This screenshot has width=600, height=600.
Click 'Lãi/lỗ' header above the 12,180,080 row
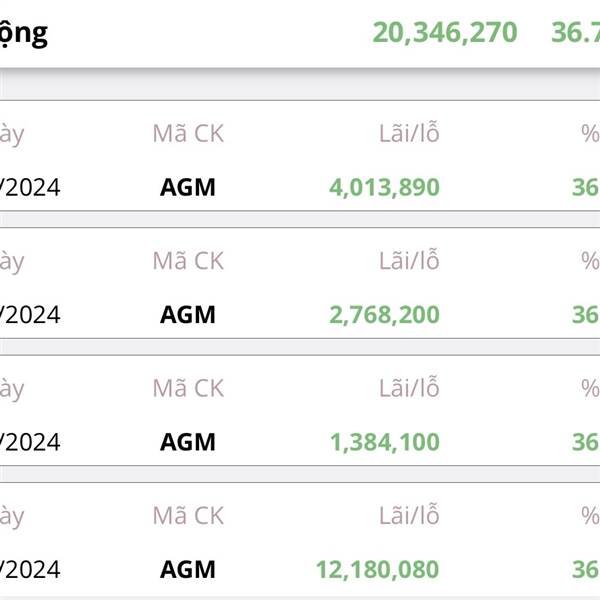[x=409, y=515]
